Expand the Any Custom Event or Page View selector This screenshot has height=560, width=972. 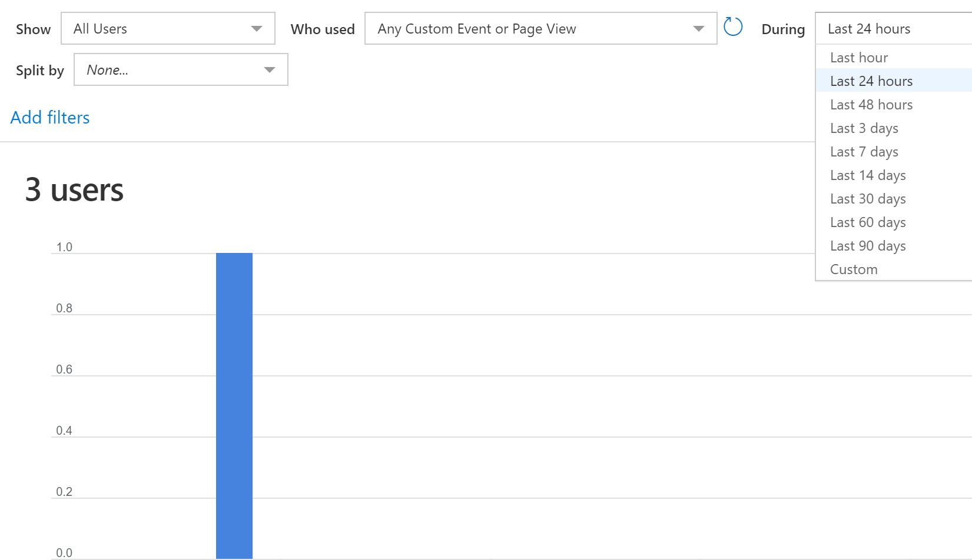tap(698, 28)
